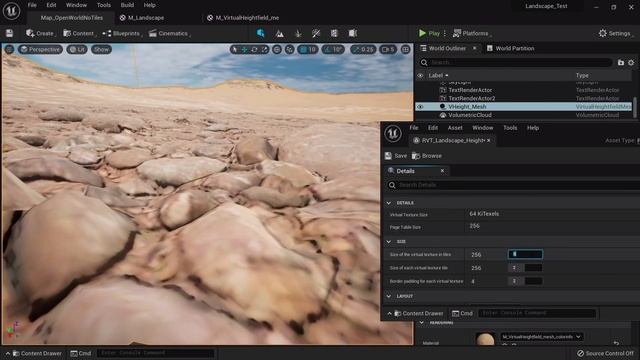Click the Search Details field
The image size is (640, 360).
coord(514,185)
